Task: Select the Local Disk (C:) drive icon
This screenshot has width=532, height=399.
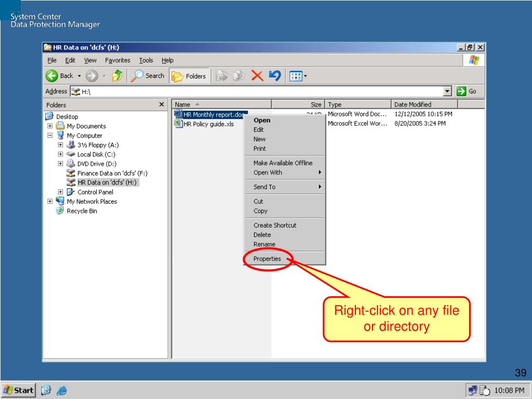Action: point(71,154)
